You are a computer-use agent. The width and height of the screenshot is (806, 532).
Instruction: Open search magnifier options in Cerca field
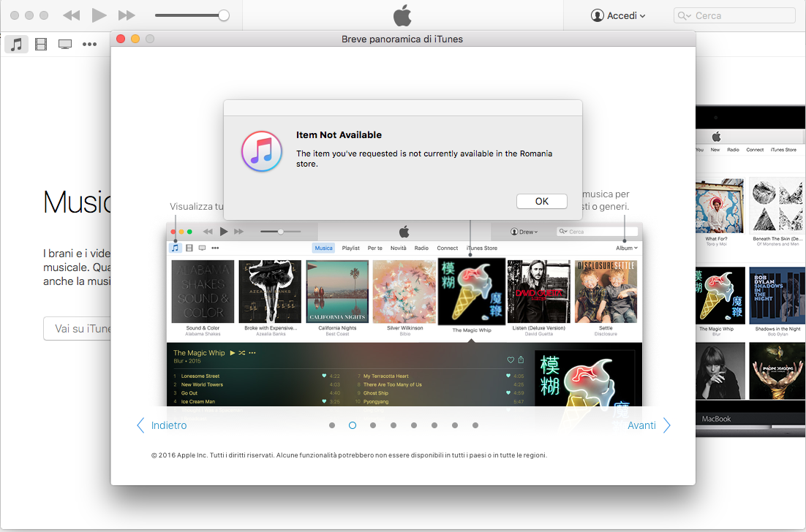point(684,15)
